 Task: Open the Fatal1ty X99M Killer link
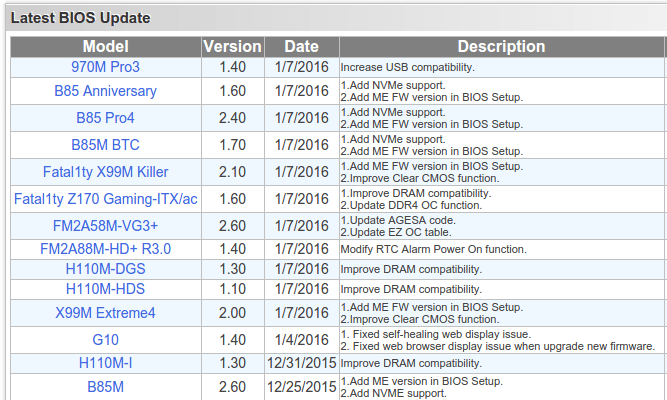105,172
